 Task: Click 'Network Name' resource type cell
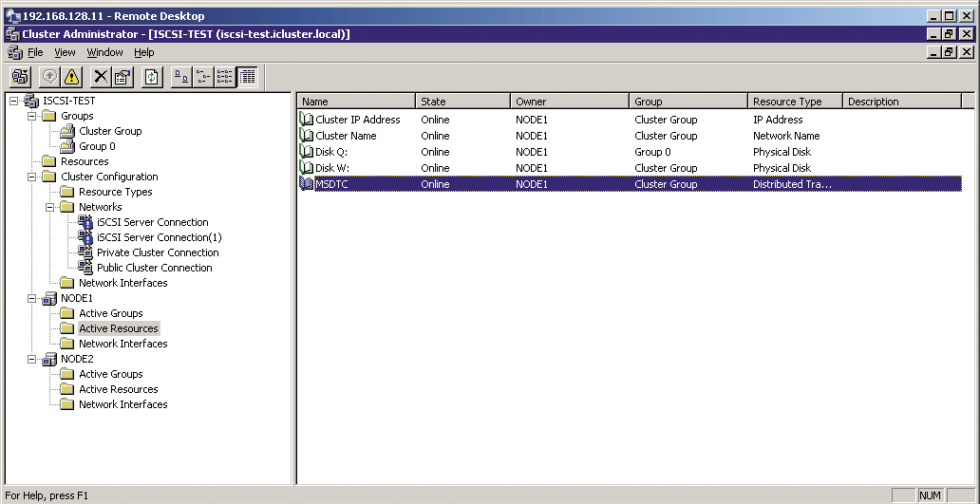[x=786, y=136]
